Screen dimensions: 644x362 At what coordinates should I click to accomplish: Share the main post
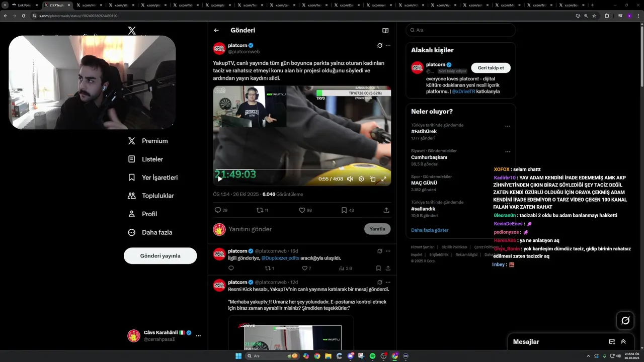click(386, 210)
